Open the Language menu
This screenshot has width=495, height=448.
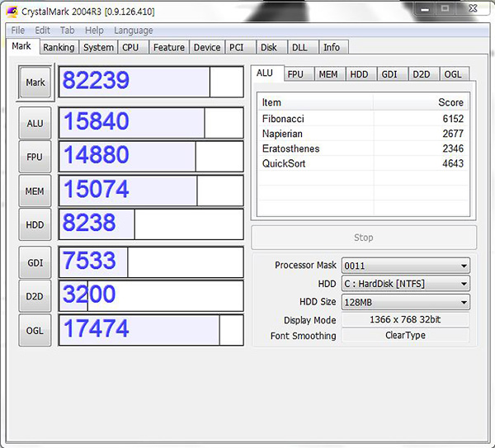133,31
